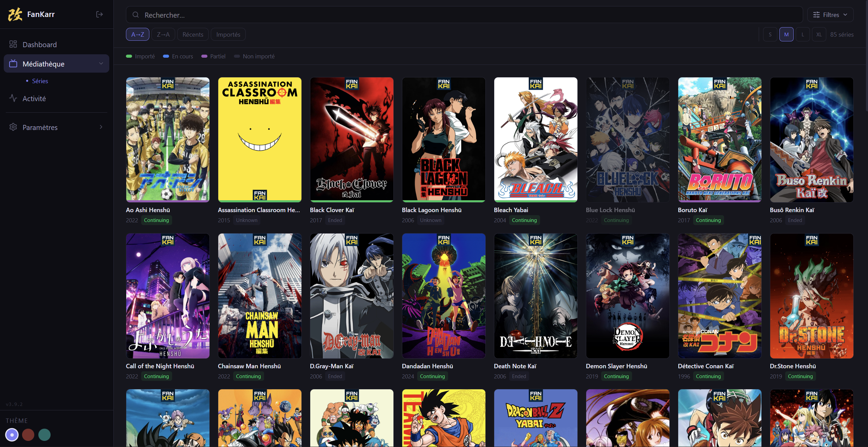Click the v3.9.2 version text

[x=14, y=404]
